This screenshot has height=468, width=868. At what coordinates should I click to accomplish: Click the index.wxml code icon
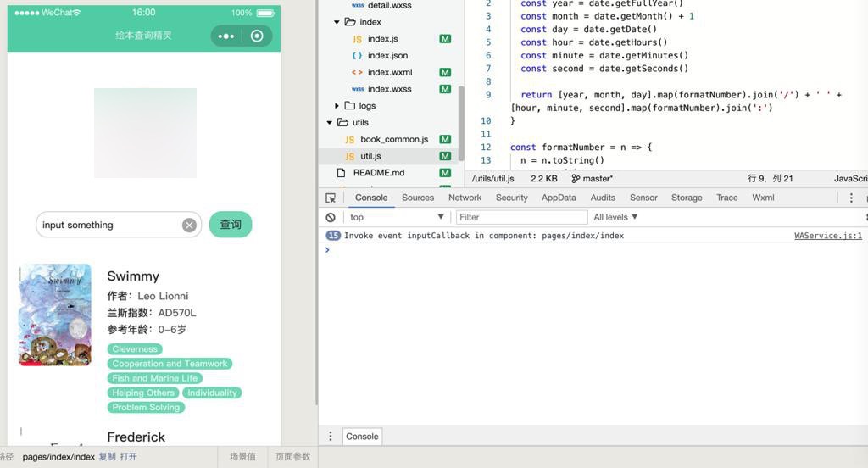pos(357,72)
